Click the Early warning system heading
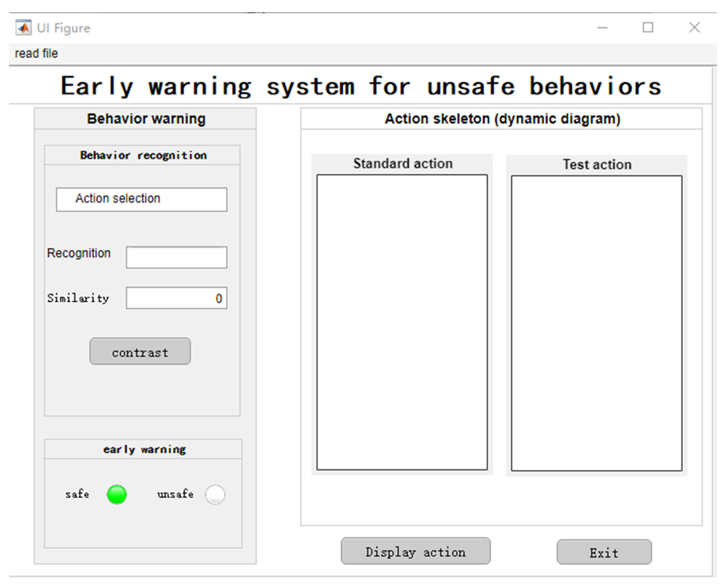The height and width of the screenshot is (588, 728). click(361, 86)
